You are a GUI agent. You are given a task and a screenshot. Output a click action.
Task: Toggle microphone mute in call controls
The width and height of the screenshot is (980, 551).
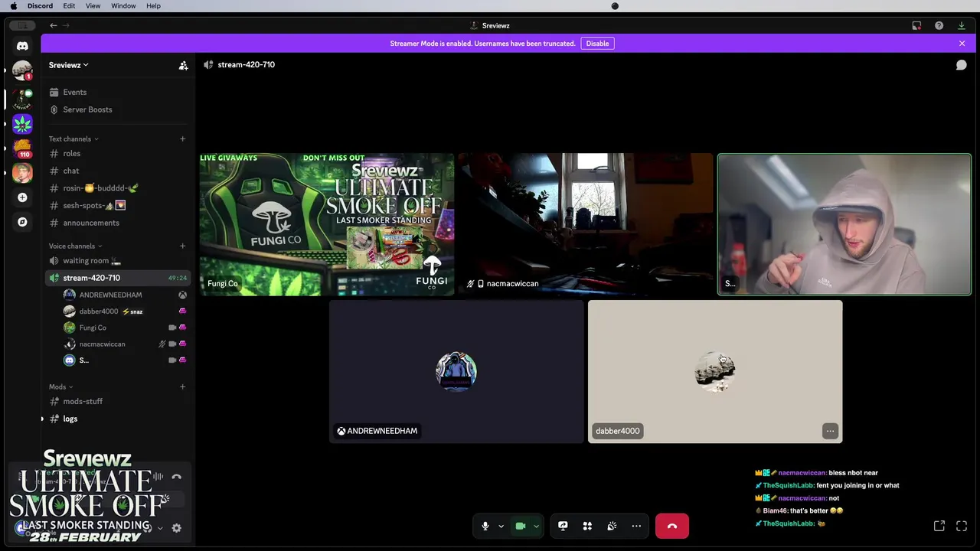coord(485,526)
